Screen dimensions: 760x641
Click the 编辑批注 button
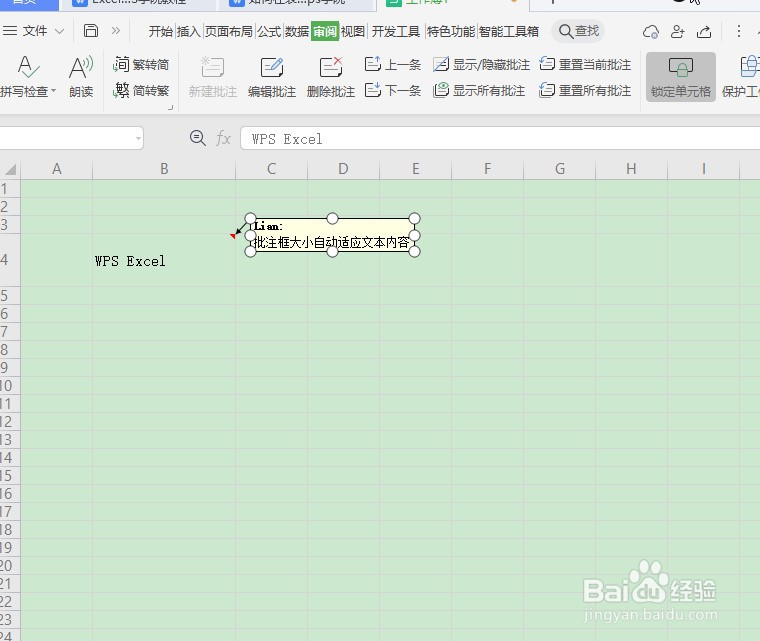coord(271,77)
